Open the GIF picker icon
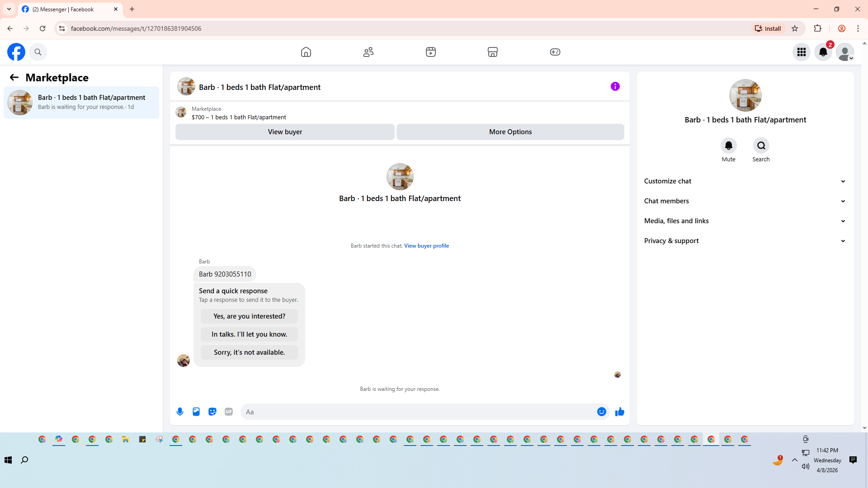This screenshot has height=488, width=868. click(229, 412)
